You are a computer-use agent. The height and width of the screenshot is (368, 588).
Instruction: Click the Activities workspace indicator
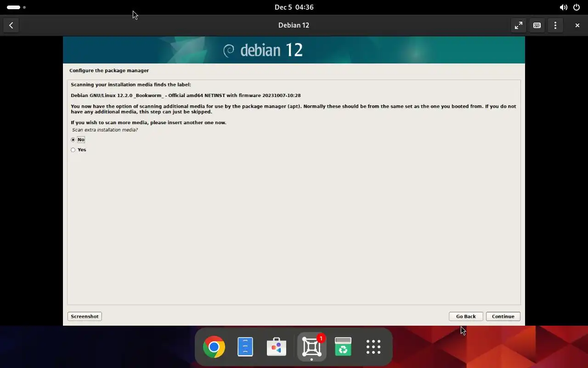16,7
